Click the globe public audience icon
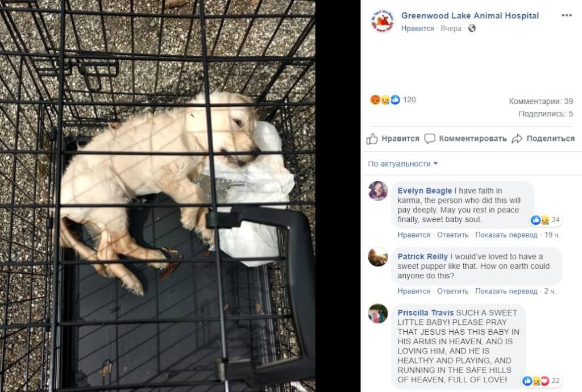Image resolution: width=582 pixels, height=392 pixels. [472, 28]
